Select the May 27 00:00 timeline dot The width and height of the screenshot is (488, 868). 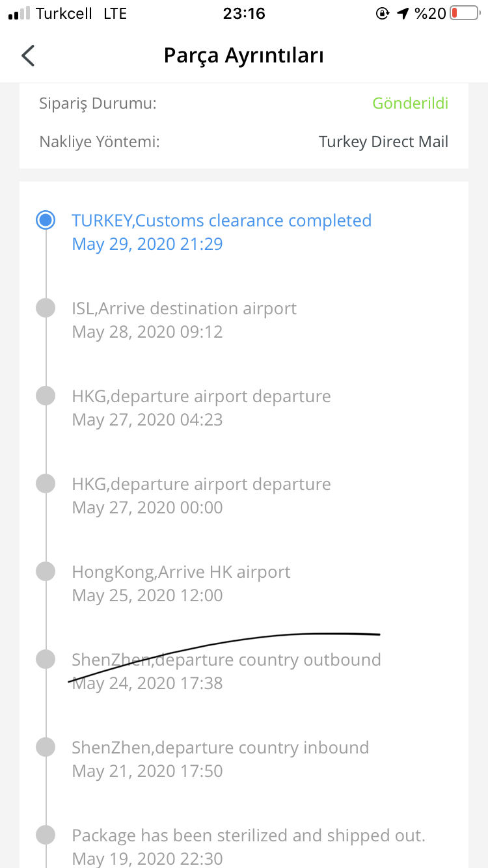pos(46,483)
